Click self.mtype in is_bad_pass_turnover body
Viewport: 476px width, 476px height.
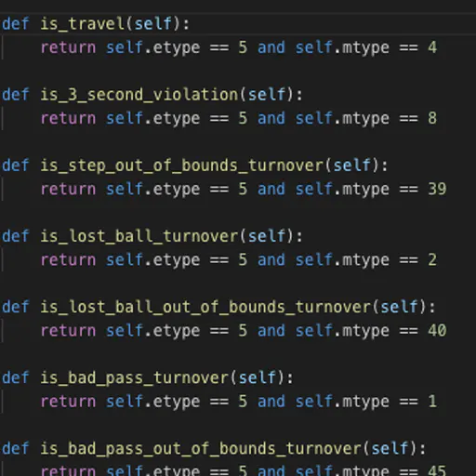click(342, 402)
